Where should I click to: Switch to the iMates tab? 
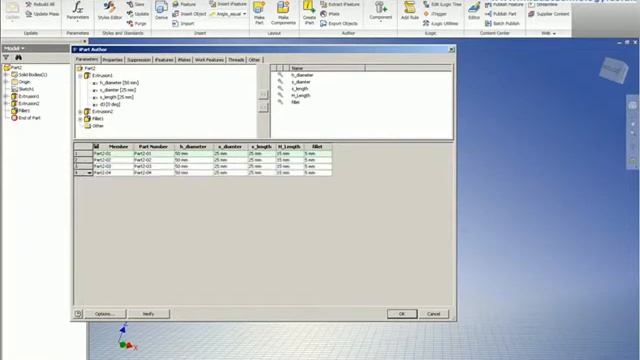pyautogui.click(x=184, y=60)
